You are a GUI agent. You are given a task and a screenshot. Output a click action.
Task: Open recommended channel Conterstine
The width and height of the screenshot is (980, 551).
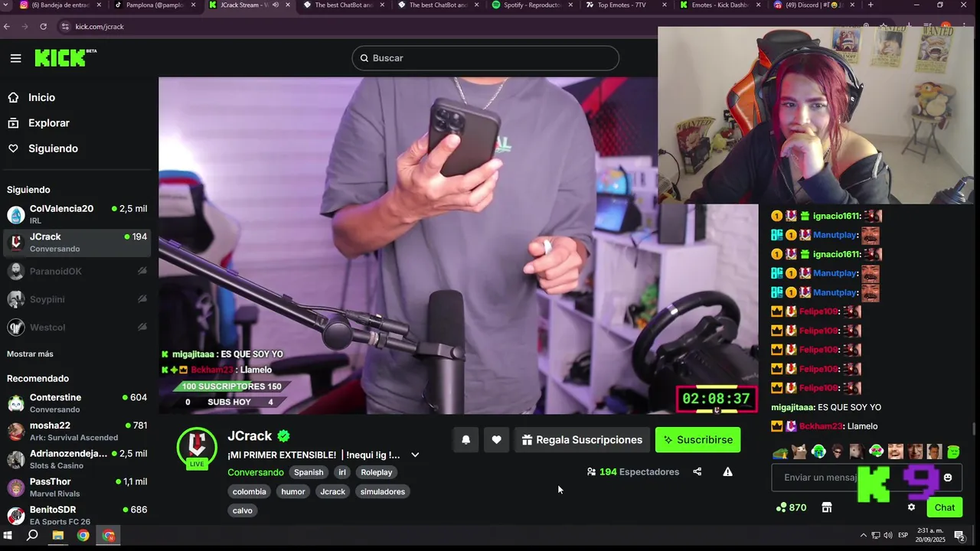point(77,403)
